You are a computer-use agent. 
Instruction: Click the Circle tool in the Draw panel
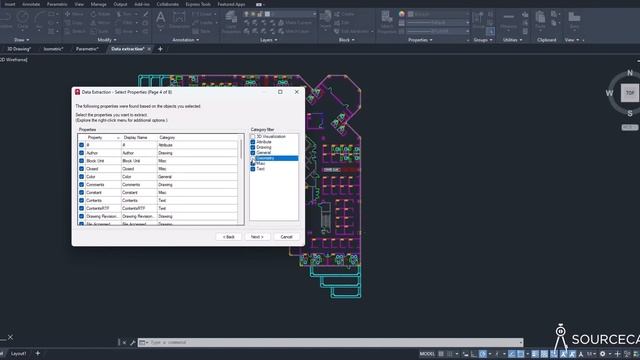[23, 20]
